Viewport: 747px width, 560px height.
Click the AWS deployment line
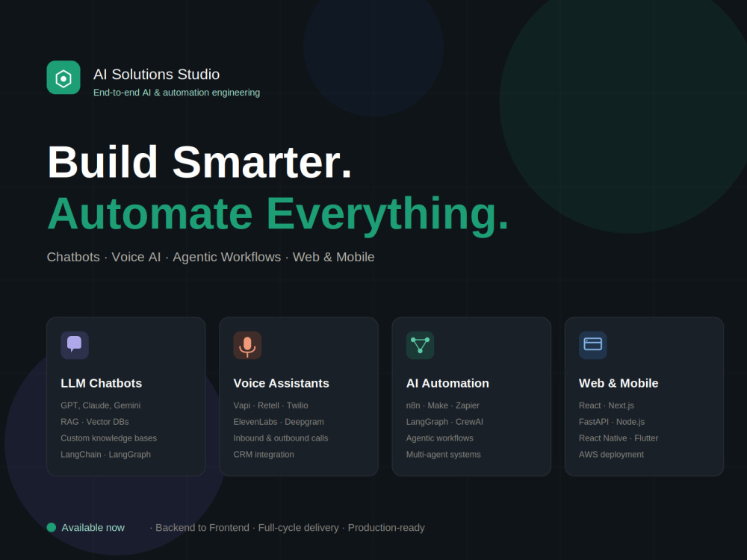pyautogui.click(x=611, y=454)
